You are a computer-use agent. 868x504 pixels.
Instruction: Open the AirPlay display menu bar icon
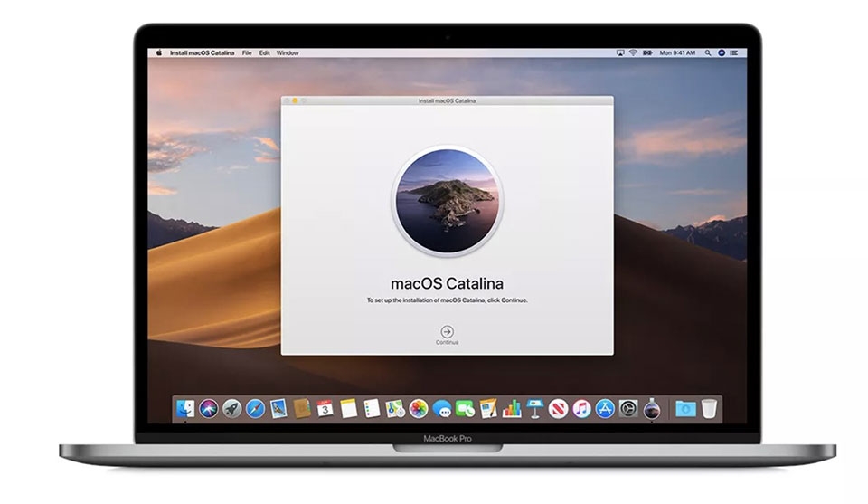[620, 53]
